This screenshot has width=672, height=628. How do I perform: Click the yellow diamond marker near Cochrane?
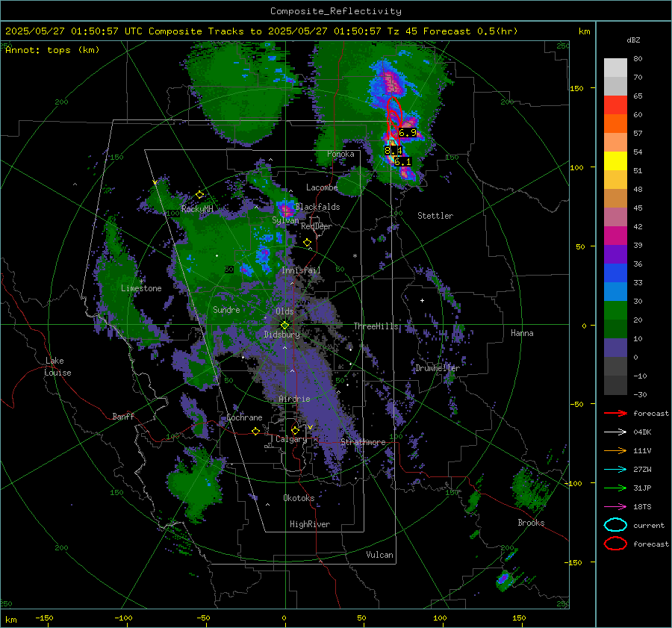(x=256, y=431)
